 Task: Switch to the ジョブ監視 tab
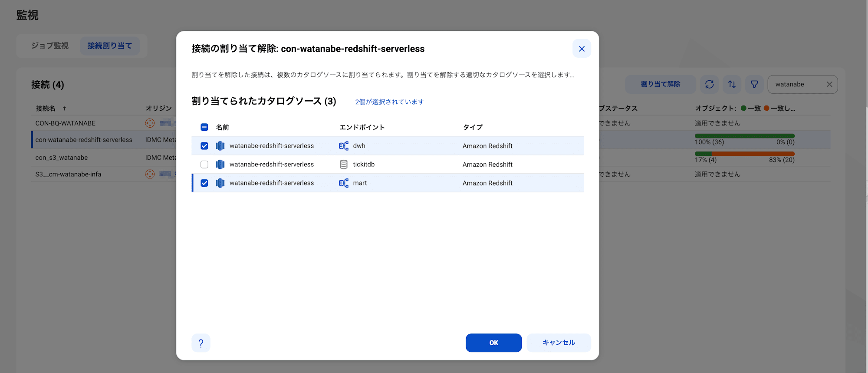click(x=50, y=46)
